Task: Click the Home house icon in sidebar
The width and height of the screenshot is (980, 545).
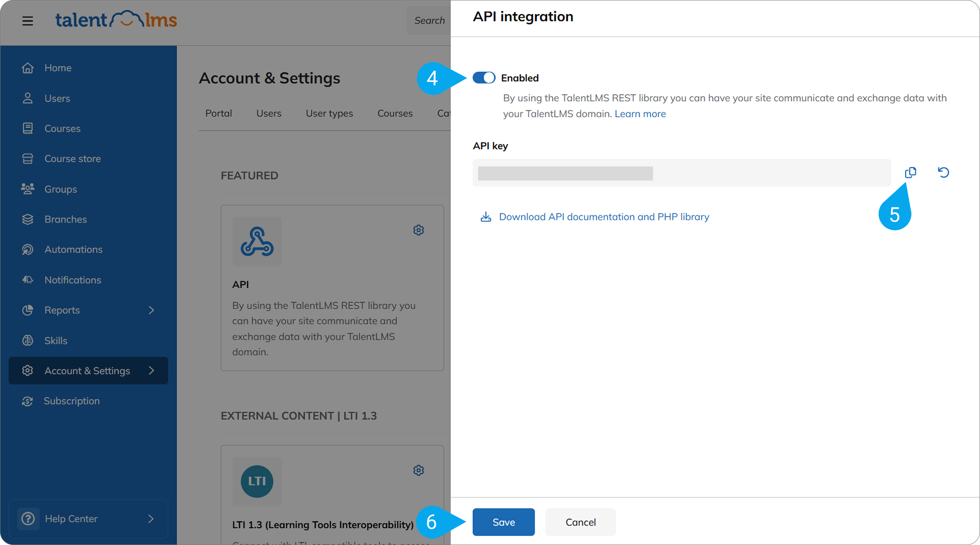Action: pyautogui.click(x=28, y=68)
